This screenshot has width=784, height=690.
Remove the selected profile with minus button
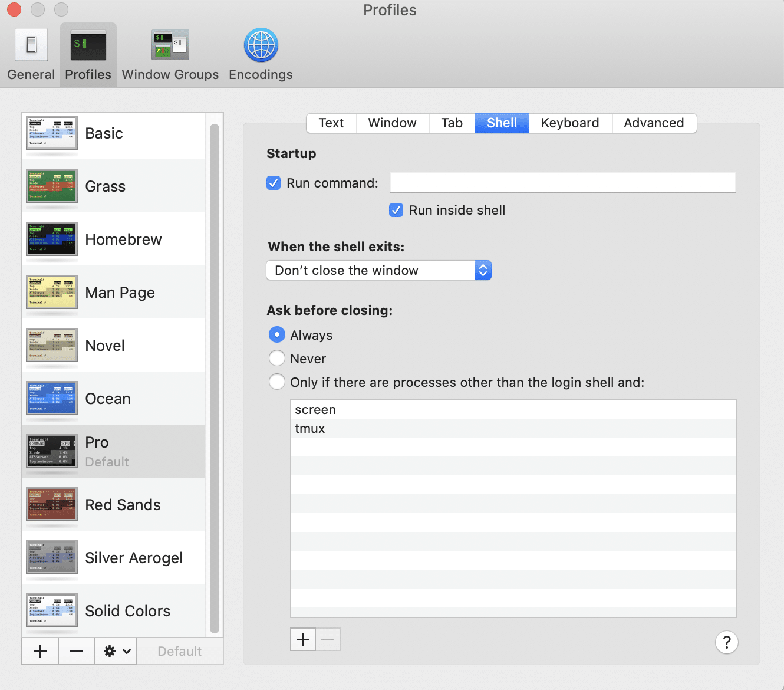[77, 651]
